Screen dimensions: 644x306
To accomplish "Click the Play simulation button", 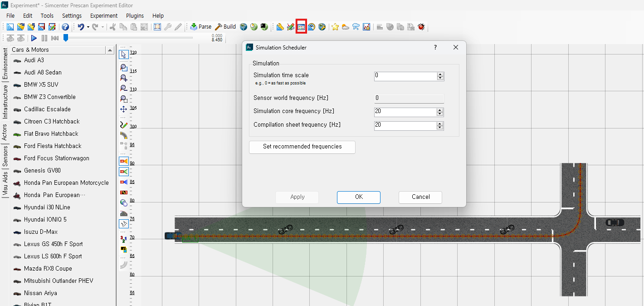I will (34, 38).
